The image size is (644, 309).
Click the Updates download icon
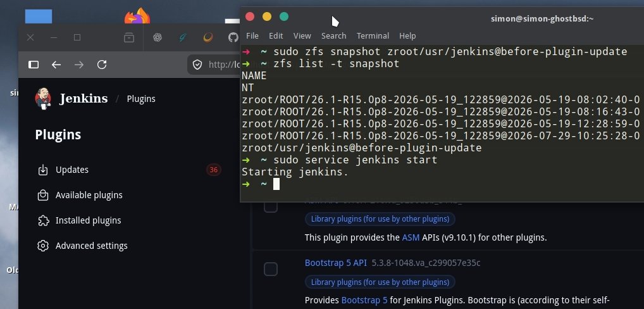click(43, 170)
